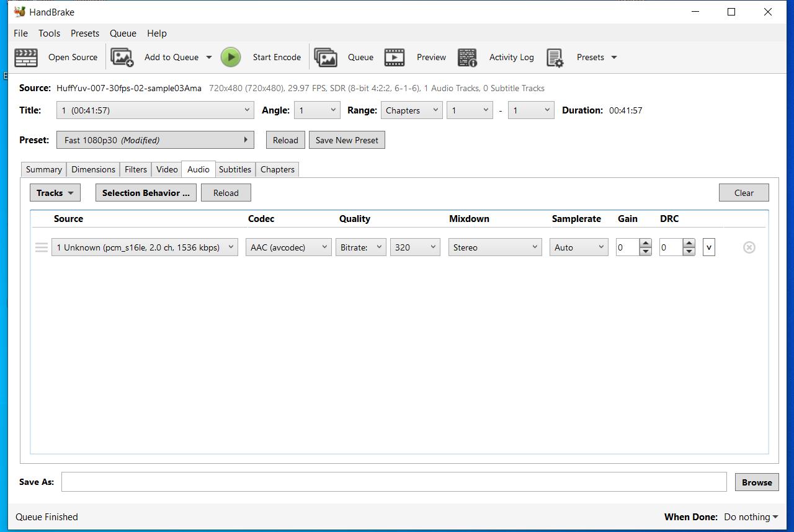
Task: Click the source file name text
Action: 129,88
